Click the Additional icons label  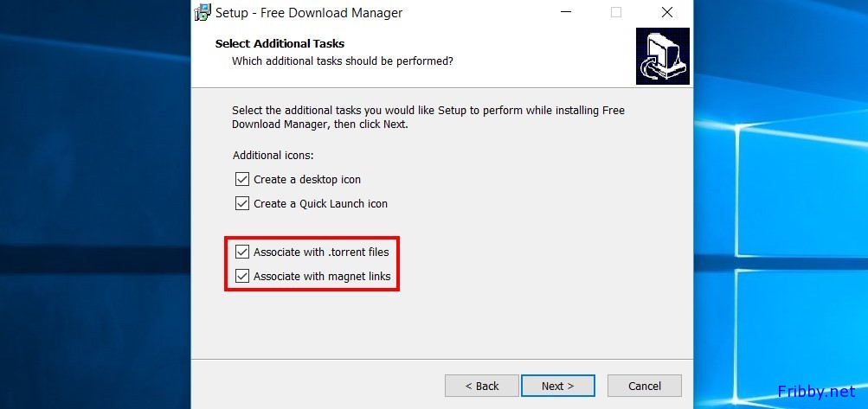(273, 156)
